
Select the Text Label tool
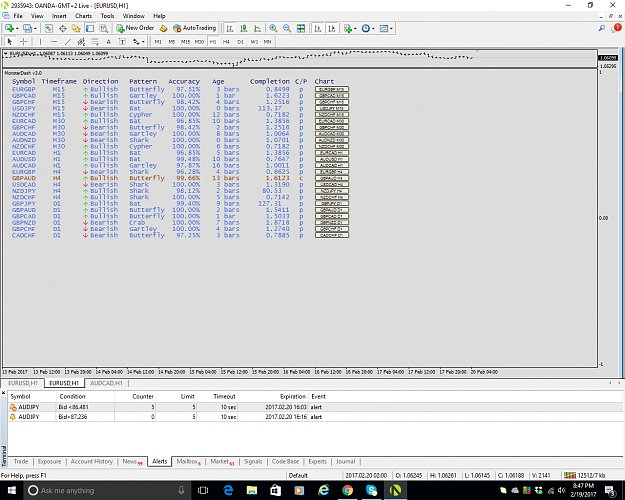point(122,41)
